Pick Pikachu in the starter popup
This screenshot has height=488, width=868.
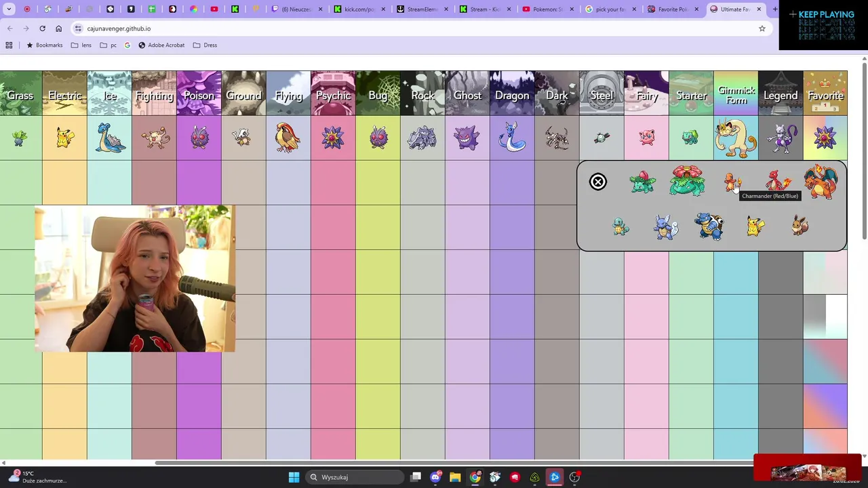coord(755,226)
